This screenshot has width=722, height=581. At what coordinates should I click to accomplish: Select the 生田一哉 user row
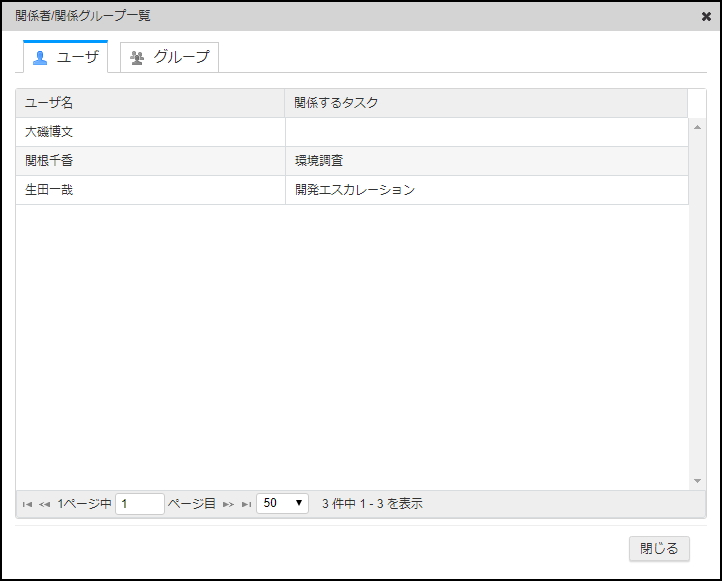150,190
